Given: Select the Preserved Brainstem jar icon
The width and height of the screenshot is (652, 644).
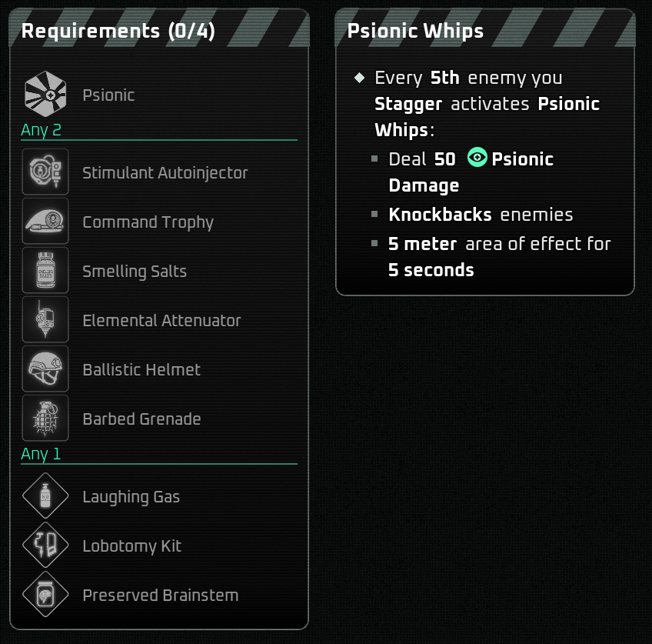Looking at the screenshot, I should point(45,595).
